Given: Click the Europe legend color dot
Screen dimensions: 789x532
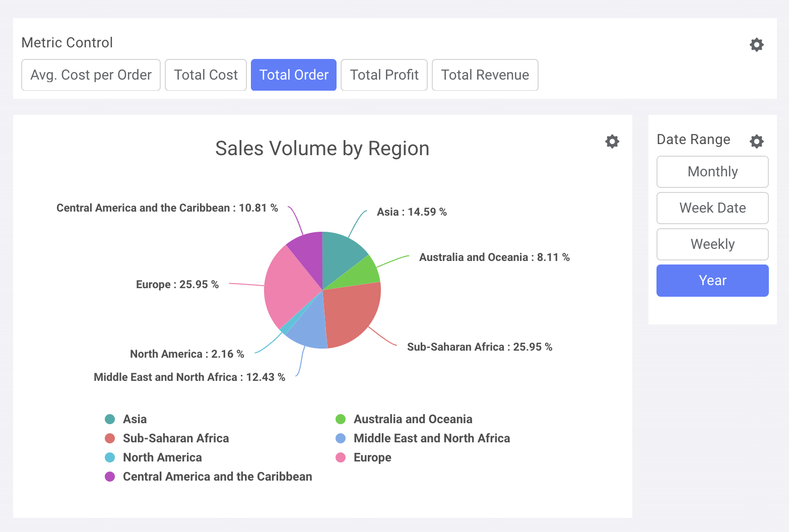Looking at the screenshot, I should (x=341, y=457).
